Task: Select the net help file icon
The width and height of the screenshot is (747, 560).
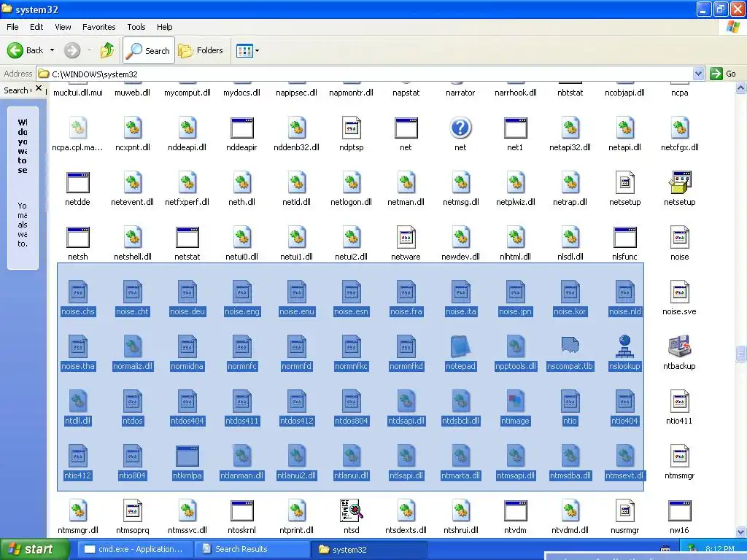Action: (460, 128)
